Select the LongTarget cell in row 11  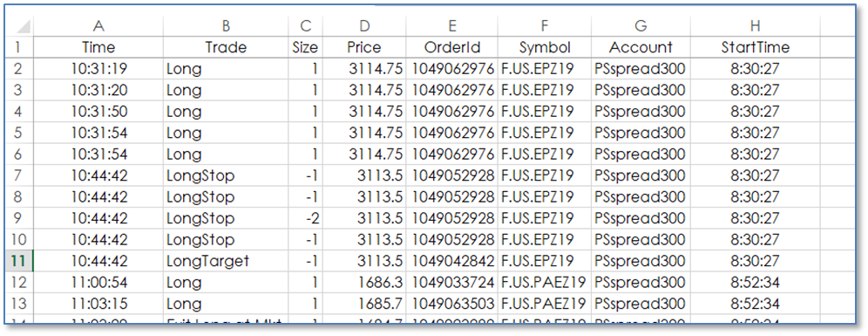(x=226, y=261)
